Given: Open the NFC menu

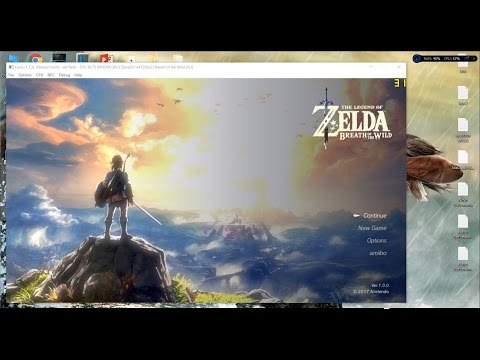Looking at the screenshot, I should tap(51, 75).
